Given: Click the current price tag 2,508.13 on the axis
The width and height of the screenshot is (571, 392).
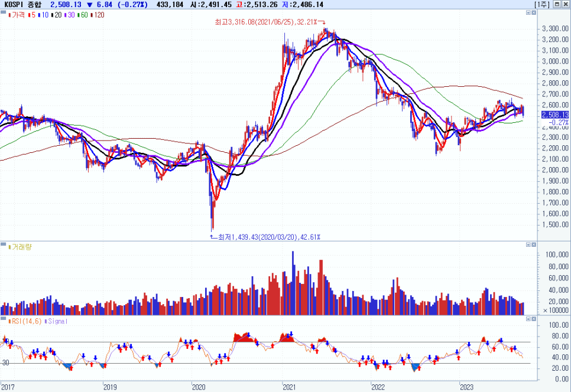Looking at the screenshot, I should click(x=555, y=115).
